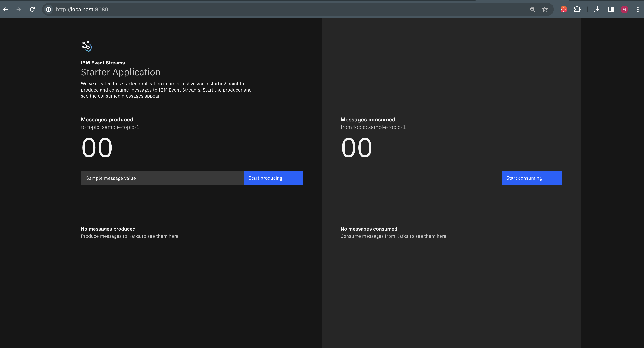Open the red extension icon in toolbar
The image size is (644, 348).
pos(564,10)
